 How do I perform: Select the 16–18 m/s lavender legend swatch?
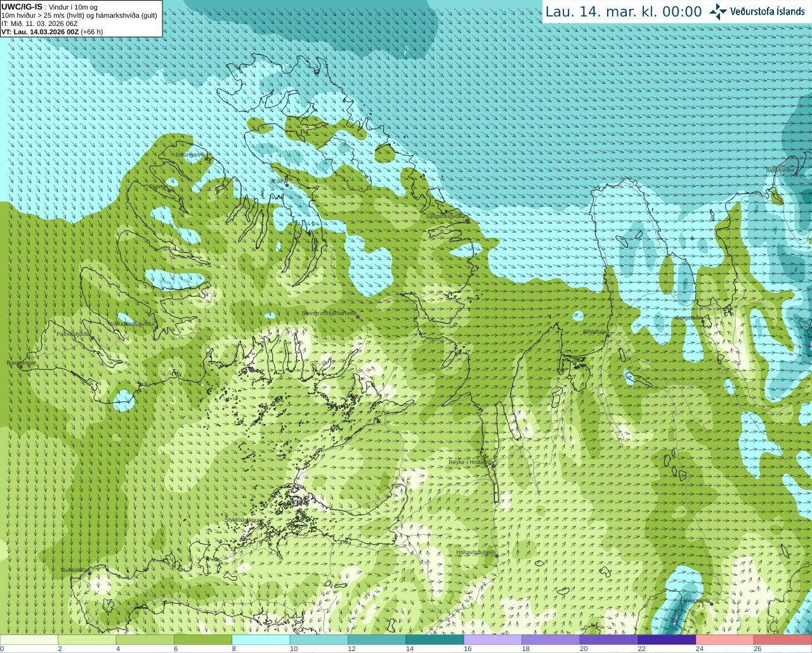click(492, 640)
